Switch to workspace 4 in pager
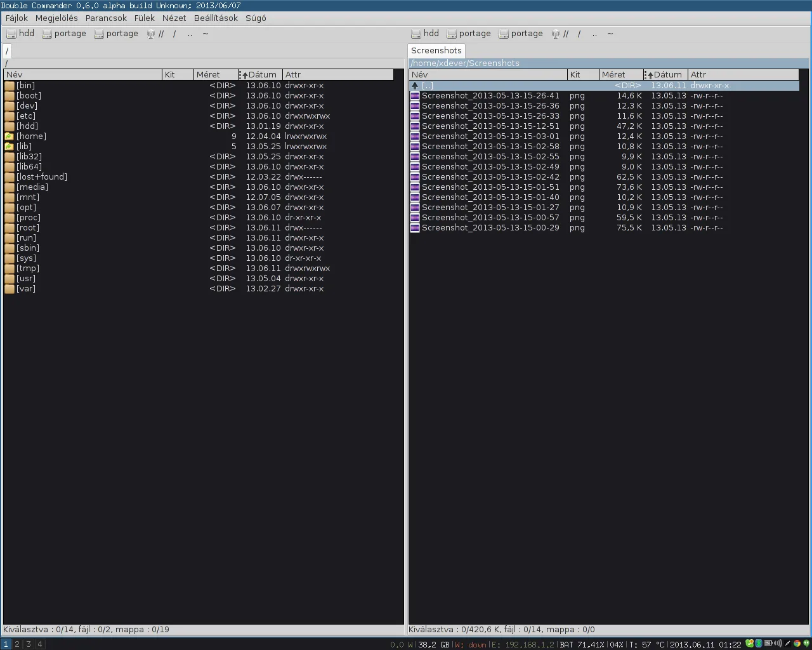This screenshot has width=812, height=650. [x=40, y=644]
